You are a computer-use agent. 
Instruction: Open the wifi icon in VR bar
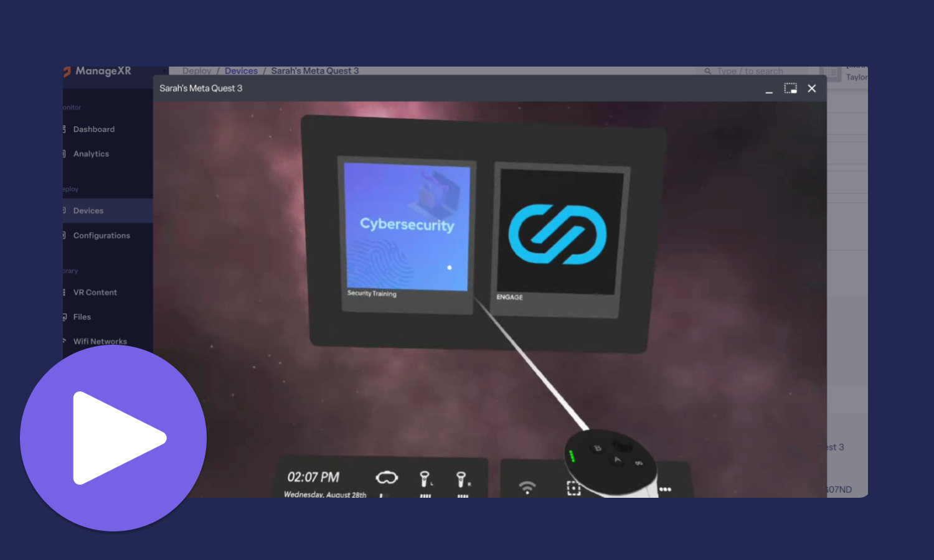(x=527, y=487)
